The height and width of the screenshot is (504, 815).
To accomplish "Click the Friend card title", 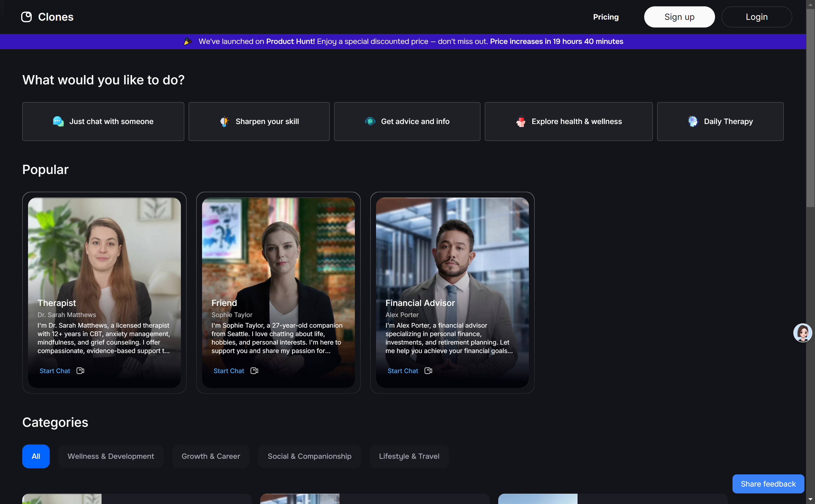I will [224, 303].
